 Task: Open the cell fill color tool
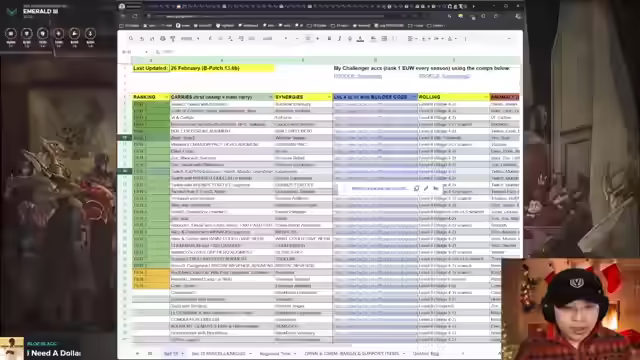373,39
